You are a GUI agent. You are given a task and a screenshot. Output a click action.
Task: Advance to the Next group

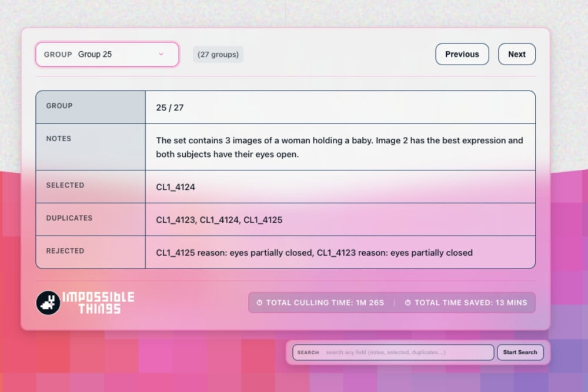[517, 54]
